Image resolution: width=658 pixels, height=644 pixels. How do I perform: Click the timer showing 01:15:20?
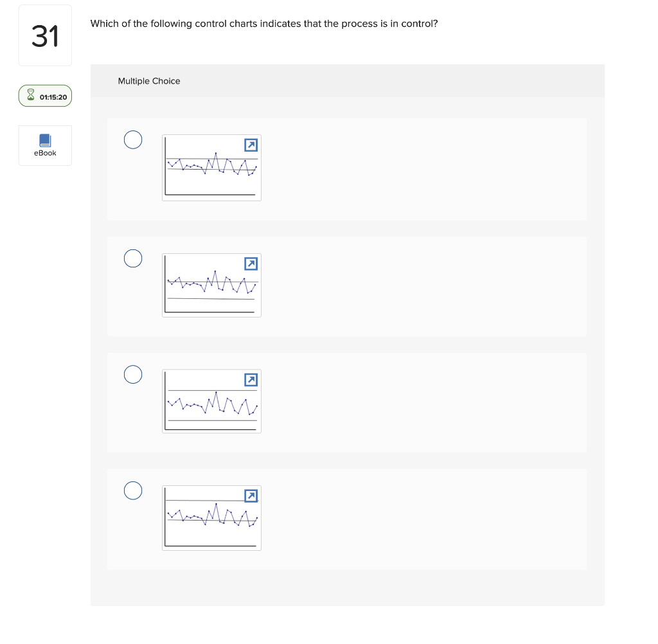(53, 97)
